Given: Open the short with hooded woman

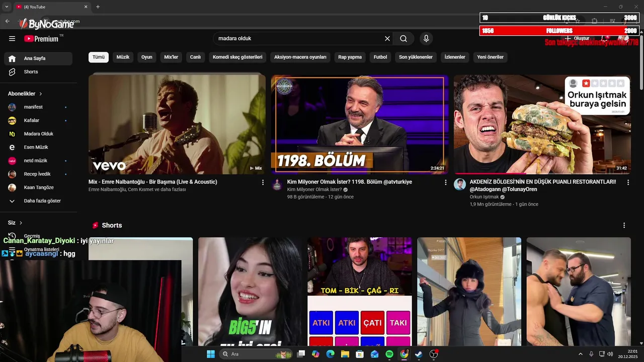Looking at the screenshot, I should pos(469,292).
